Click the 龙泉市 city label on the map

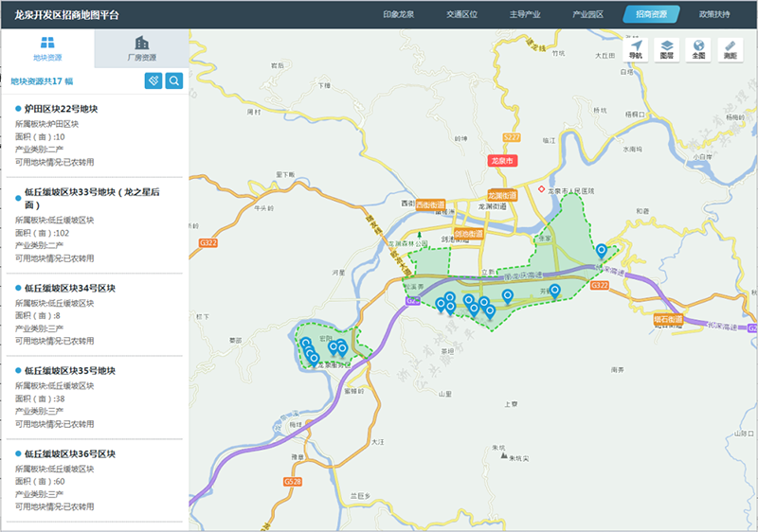pyautogui.click(x=497, y=162)
